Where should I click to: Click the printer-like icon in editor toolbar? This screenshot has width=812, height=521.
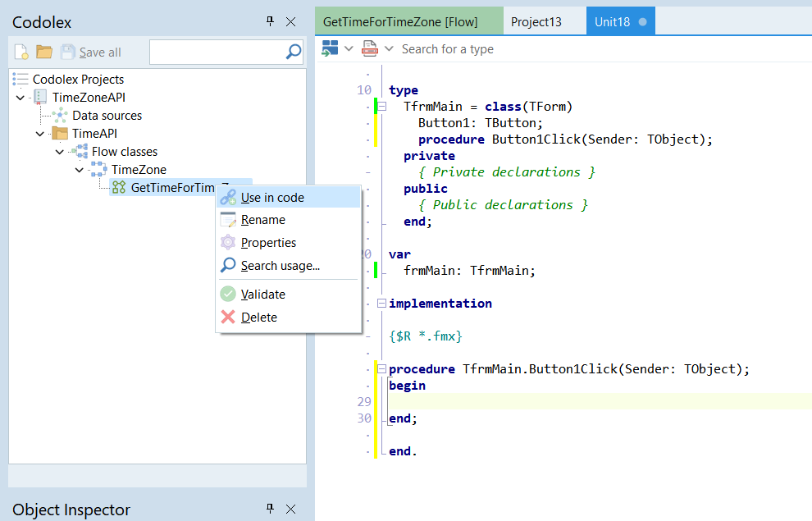tap(370, 48)
